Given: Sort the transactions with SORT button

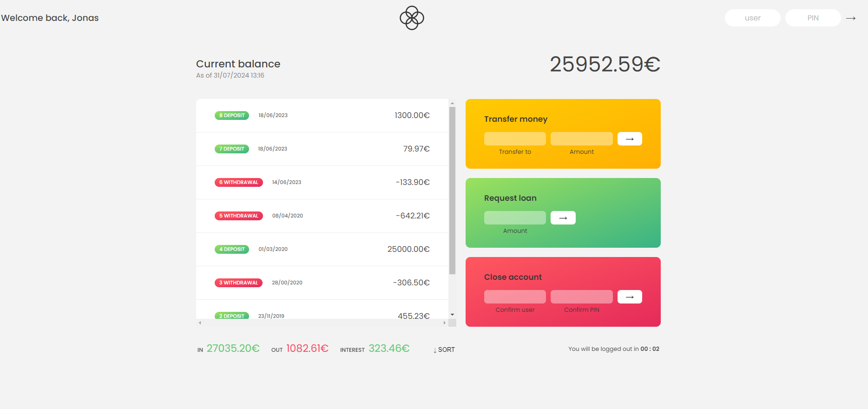Looking at the screenshot, I should click(444, 350).
